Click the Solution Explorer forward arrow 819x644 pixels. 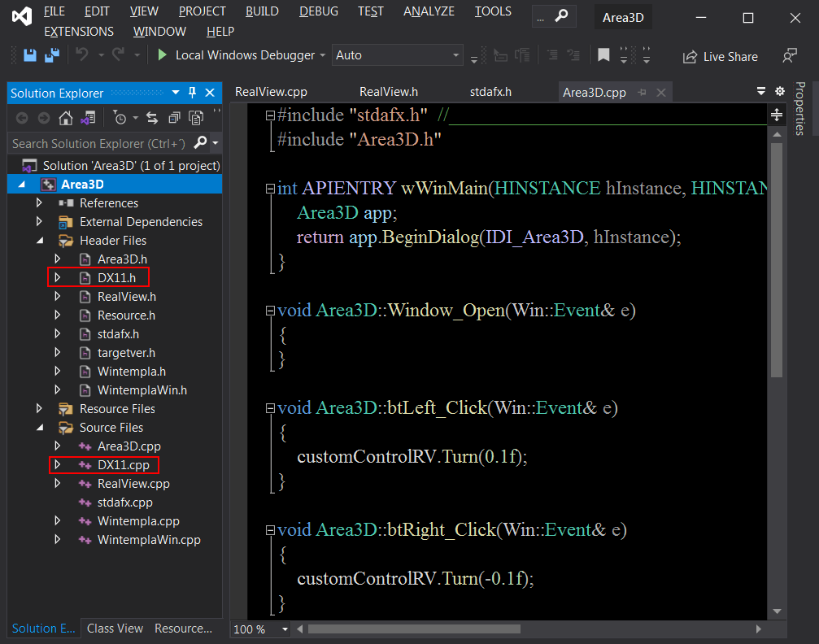point(44,118)
